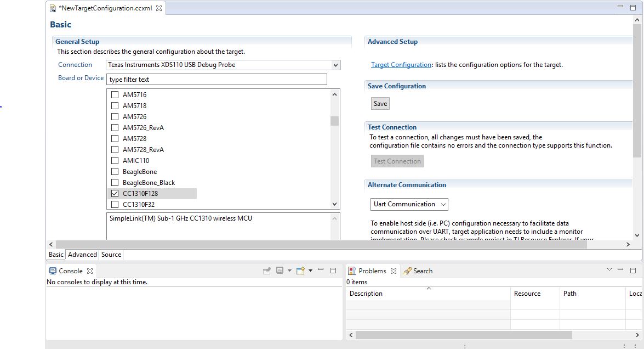Select the Search tab
Viewport: 644px width, 349px height.
coord(418,271)
